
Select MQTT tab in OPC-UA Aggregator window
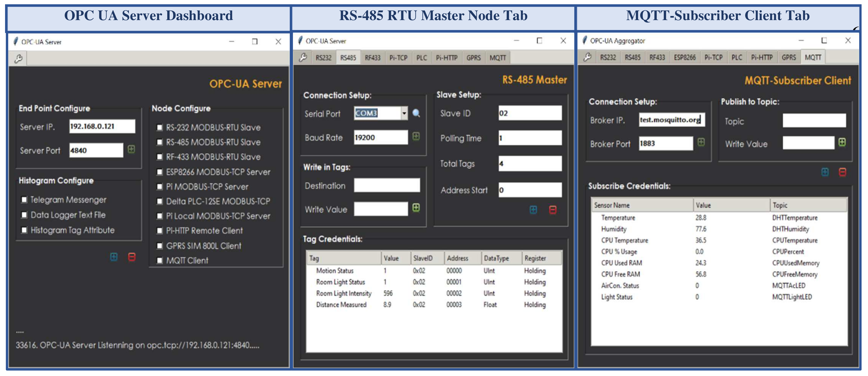[813, 57]
